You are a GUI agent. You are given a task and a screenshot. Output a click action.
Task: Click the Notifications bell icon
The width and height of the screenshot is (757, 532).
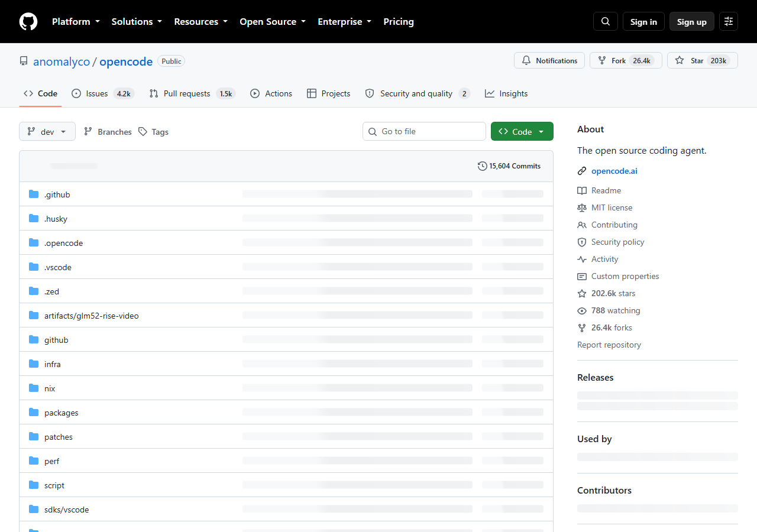click(526, 60)
